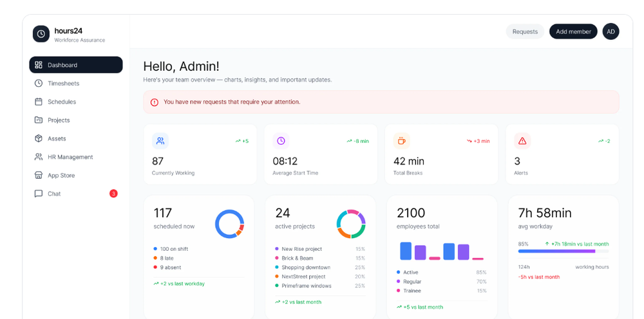644x319 pixels.
Task: Click the '7h 58min' avg workday value
Action: point(545,213)
